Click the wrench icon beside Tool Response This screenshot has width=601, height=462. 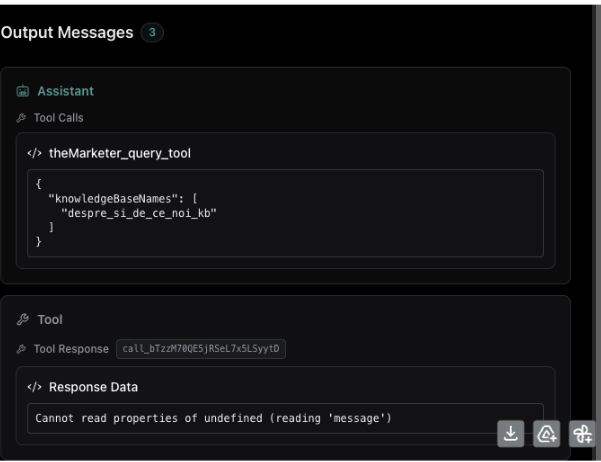[x=20, y=348]
